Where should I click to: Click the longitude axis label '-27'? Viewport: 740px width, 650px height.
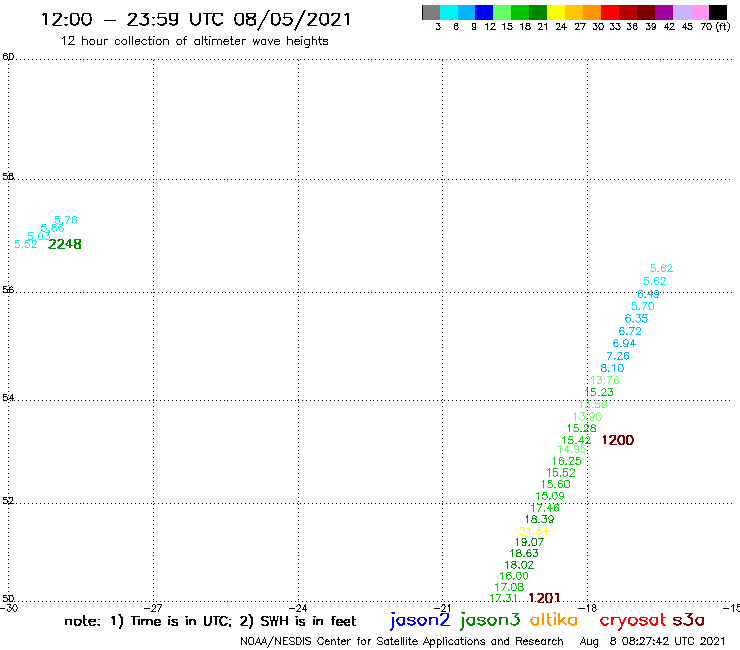click(153, 608)
